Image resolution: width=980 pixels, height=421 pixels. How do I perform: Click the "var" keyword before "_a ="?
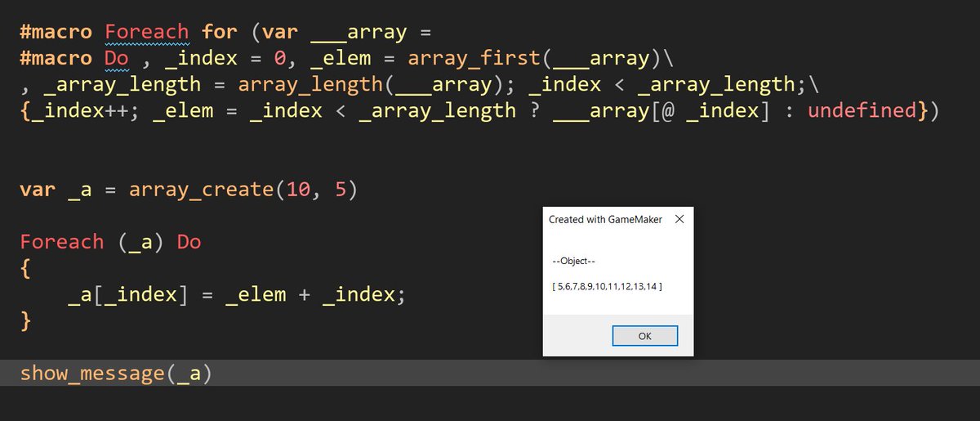pyautogui.click(x=38, y=190)
